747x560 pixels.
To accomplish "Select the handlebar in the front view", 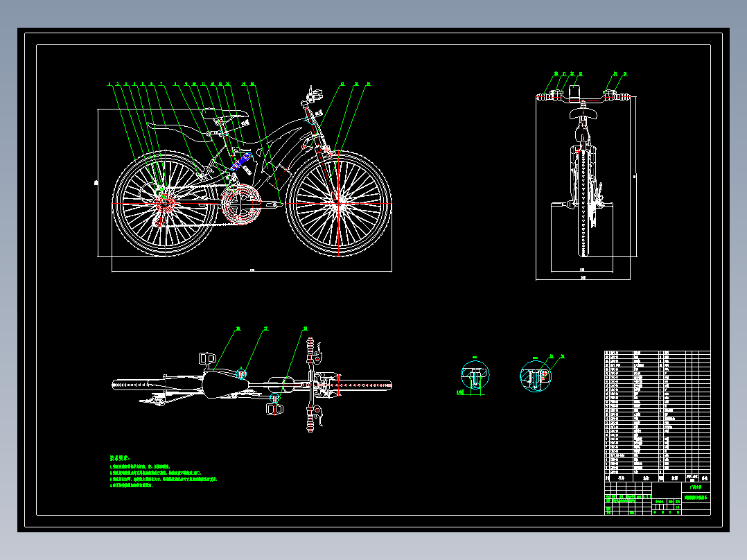I will coord(584,97).
